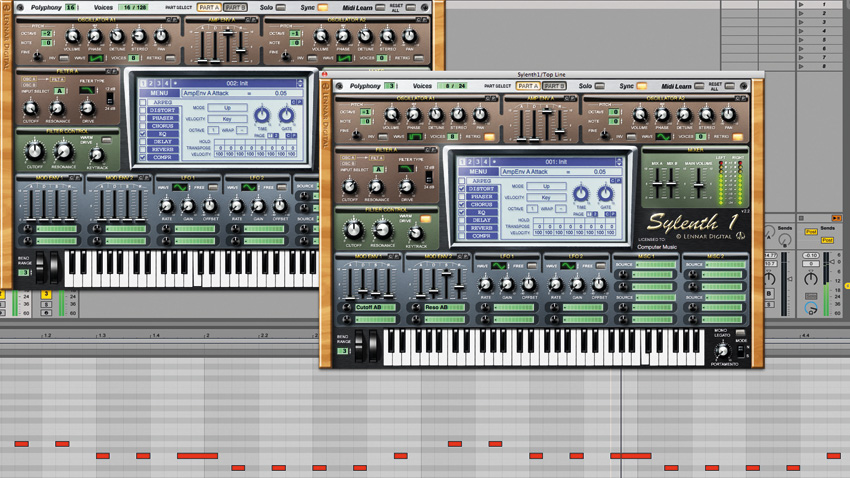Click Oscillator A2 Pan knob in front window

point(729,115)
